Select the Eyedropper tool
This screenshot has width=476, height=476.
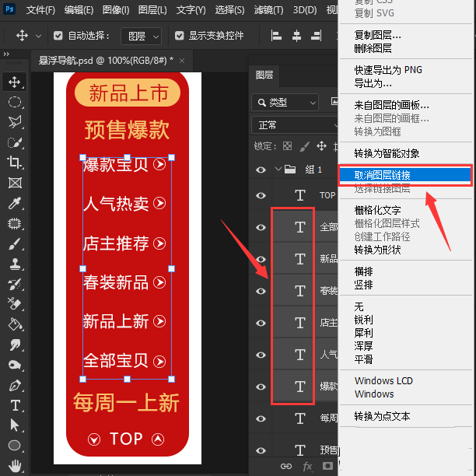(x=14, y=203)
